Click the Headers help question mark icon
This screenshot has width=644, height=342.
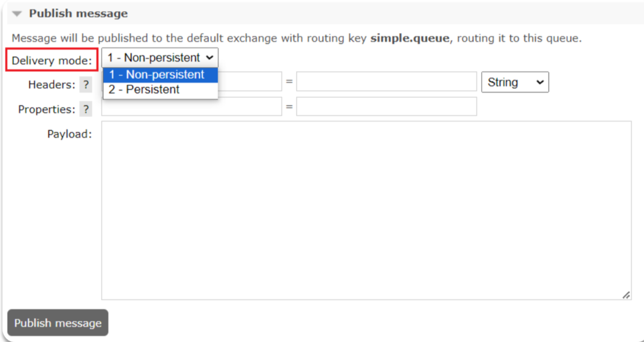86,85
